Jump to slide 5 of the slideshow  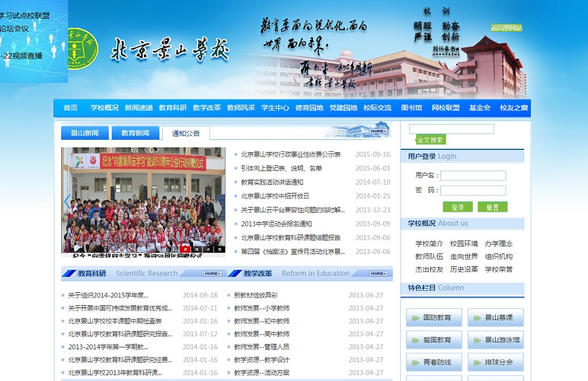[220, 249]
